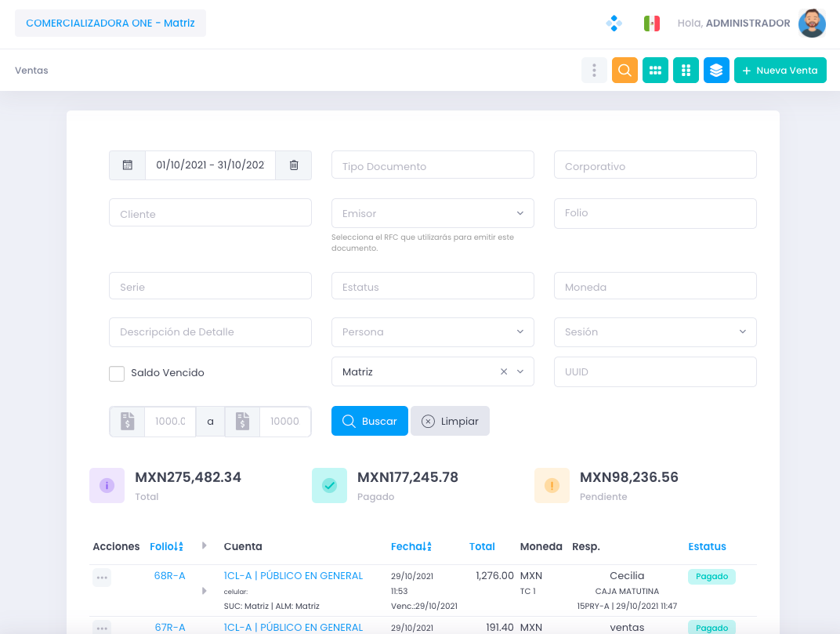Remove Matriz from the branch selector
The image size is (840, 634).
coord(503,371)
